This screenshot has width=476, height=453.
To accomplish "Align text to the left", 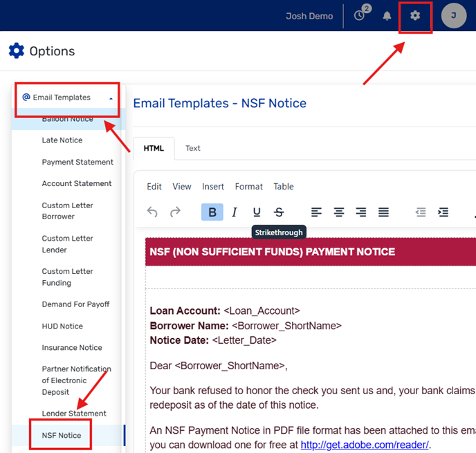I will click(316, 212).
